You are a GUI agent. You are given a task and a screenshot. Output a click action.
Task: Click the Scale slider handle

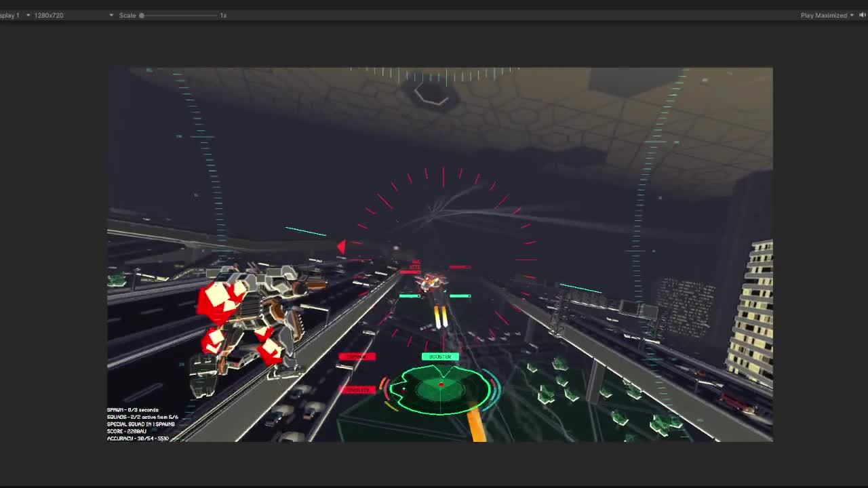[142, 15]
